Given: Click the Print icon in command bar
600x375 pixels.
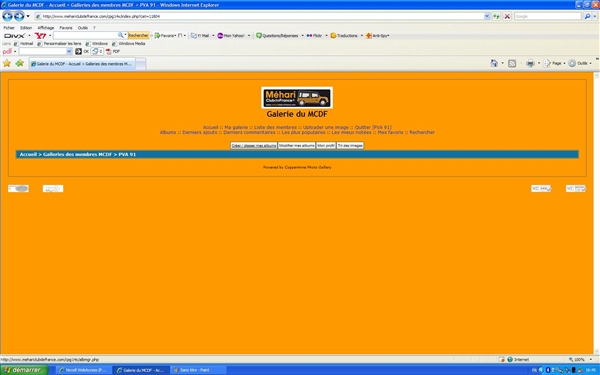Looking at the screenshot, I should [x=530, y=64].
